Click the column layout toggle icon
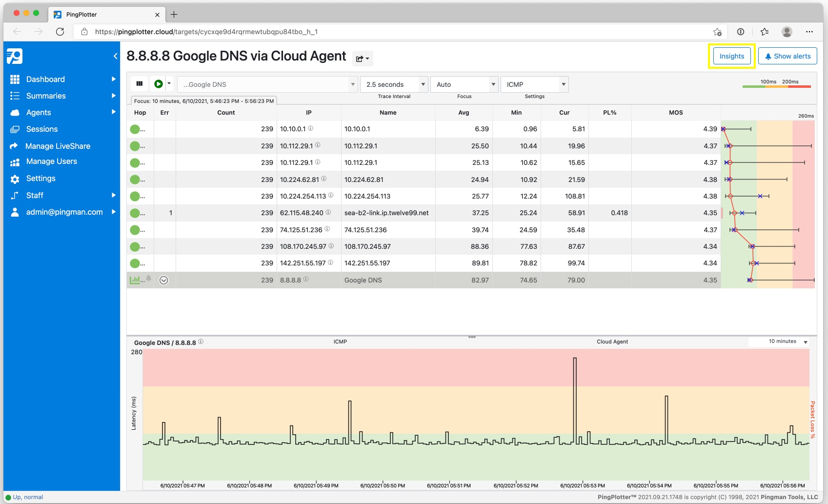This screenshot has height=504, width=828. coord(140,84)
